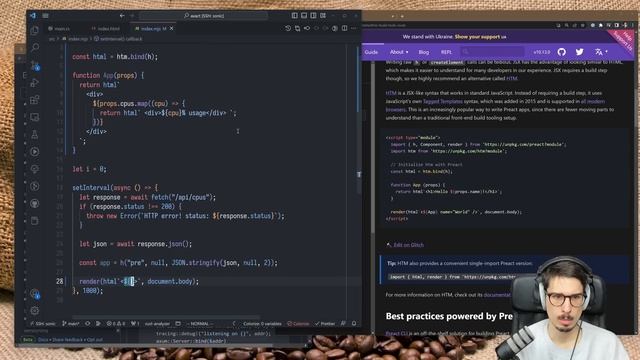The width and height of the screenshot is (640, 360).
Task: Click the feedback icon beside the bell
Action: tap(343, 324)
